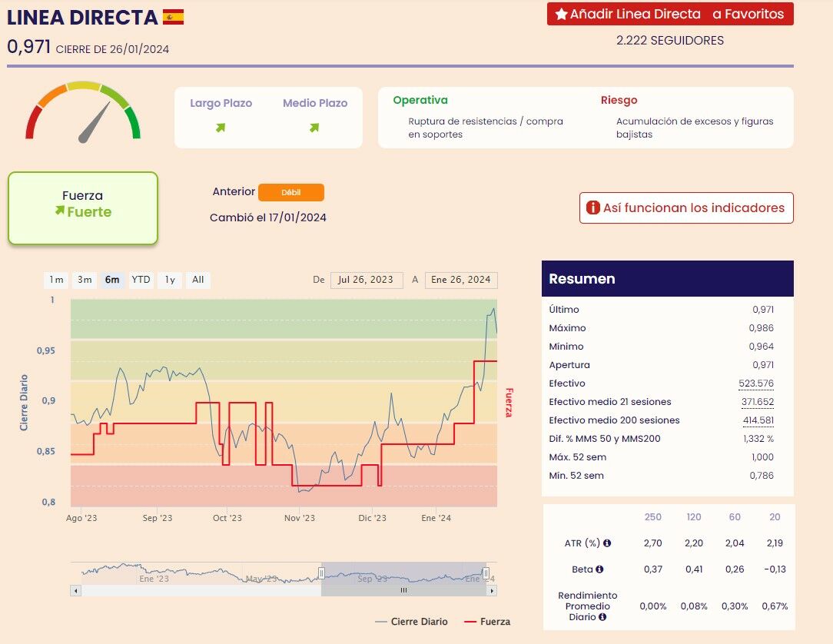
Task: Select the 6m chart range
Action: pos(112,280)
